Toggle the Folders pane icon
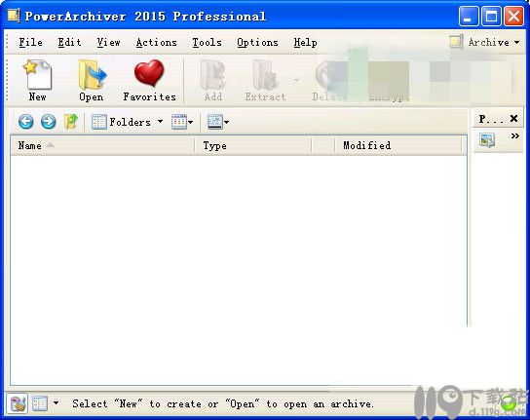The width and height of the screenshot is (530, 420). 99,122
